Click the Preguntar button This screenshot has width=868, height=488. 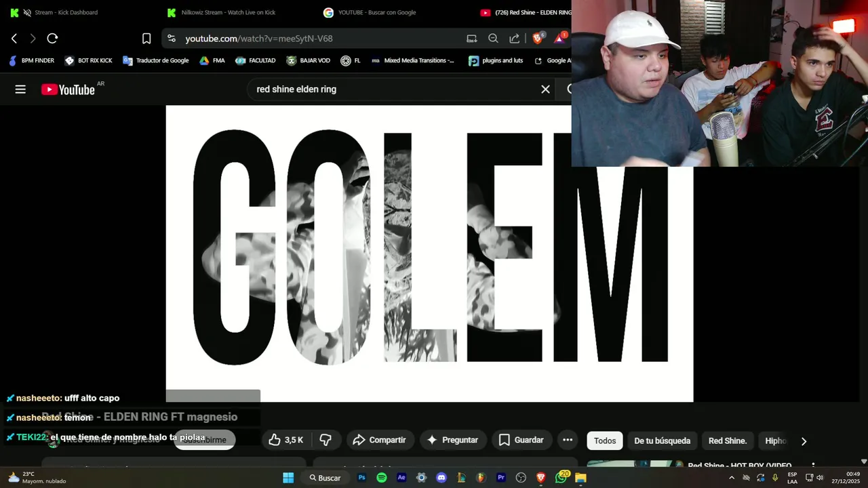tap(452, 440)
